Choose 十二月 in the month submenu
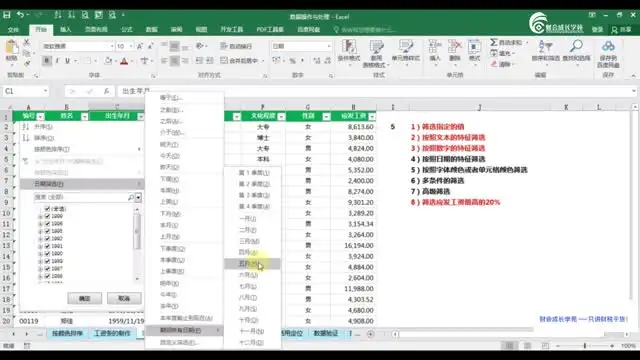Viewport: 640px width, 360px height. tap(252, 342)
